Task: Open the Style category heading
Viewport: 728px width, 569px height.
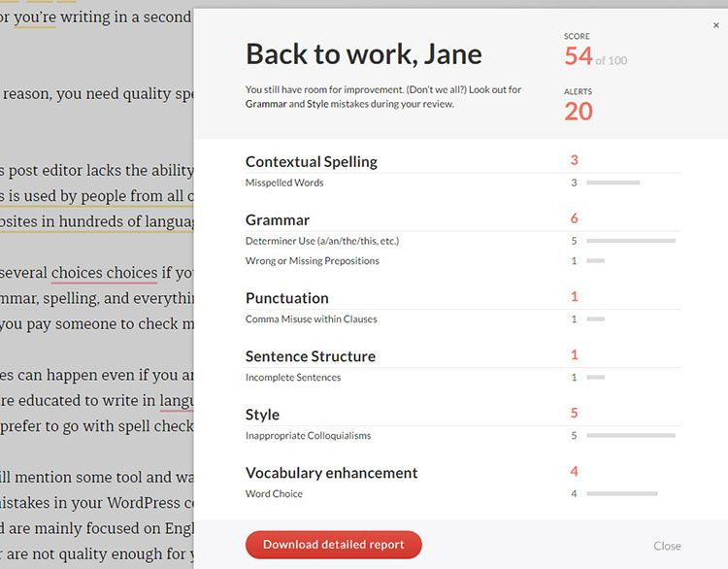Action: tap(262, 415)
